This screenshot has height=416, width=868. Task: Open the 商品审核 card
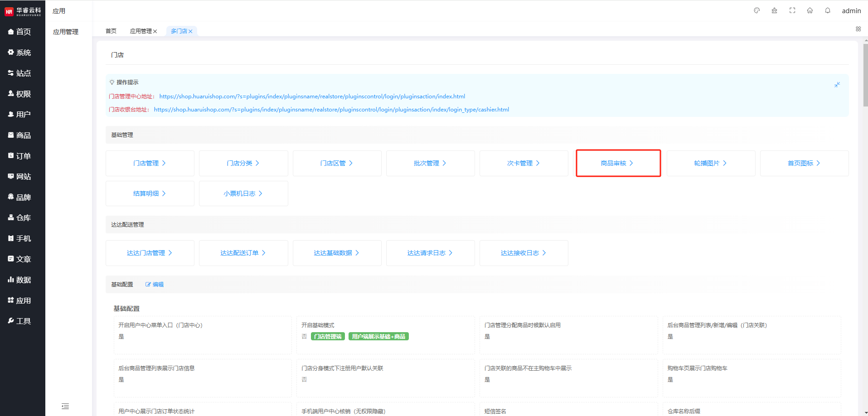617,163
